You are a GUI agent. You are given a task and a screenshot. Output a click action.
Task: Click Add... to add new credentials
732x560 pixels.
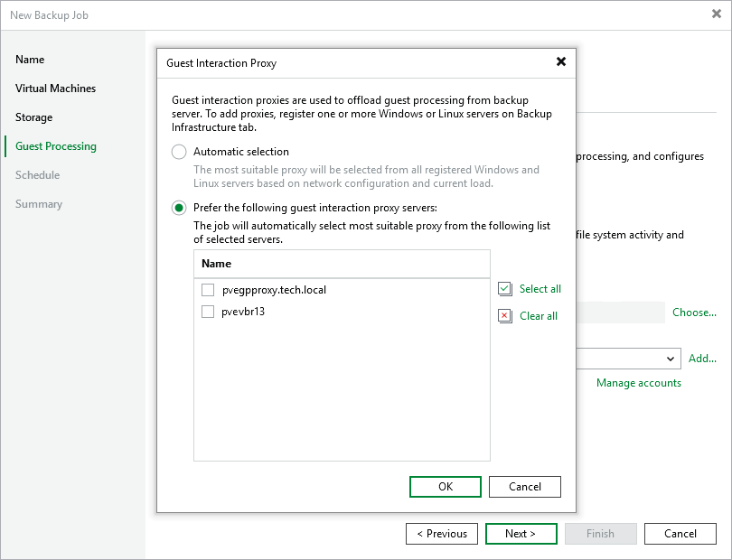click(702, 359)
